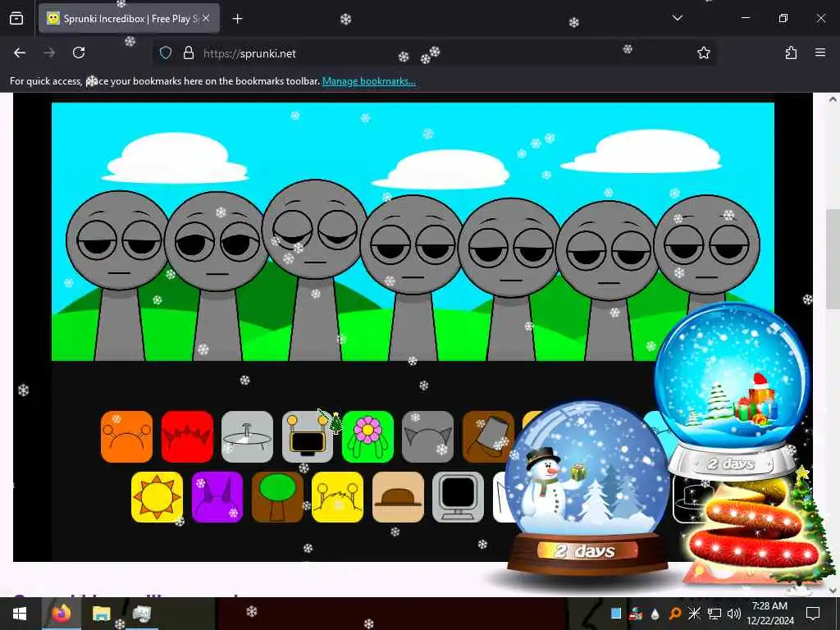This screenshot has width=840, height=630.
Task: Choose the tan brown-hat icon
Action: 398,496
